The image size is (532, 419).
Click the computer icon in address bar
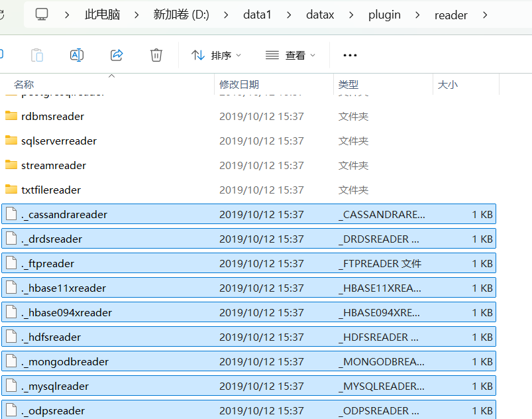coord(42,15)
